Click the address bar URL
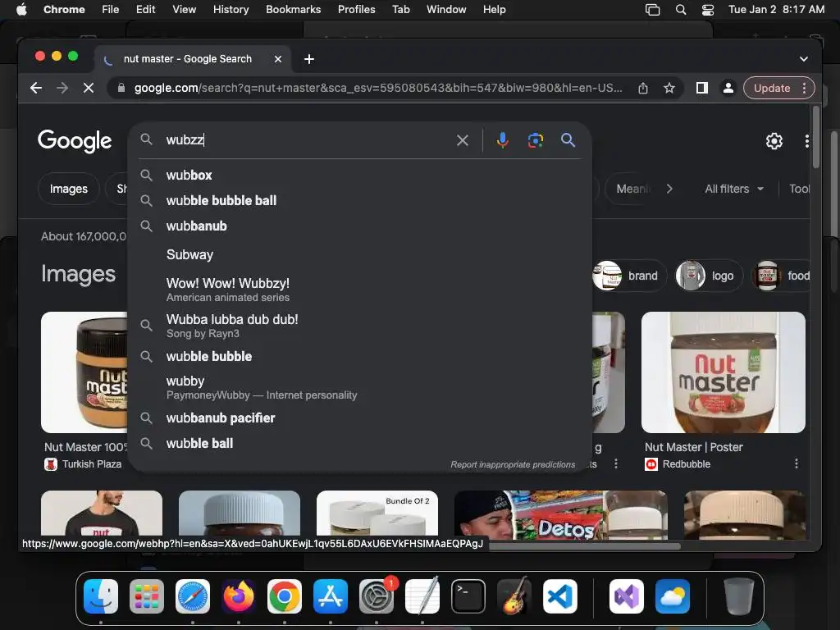Viewport: 840px width, 630px height. [x=378, y=88]
